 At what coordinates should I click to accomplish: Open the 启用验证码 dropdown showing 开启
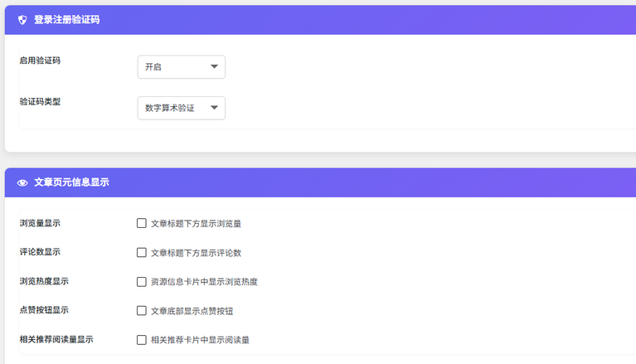point(182,67)
